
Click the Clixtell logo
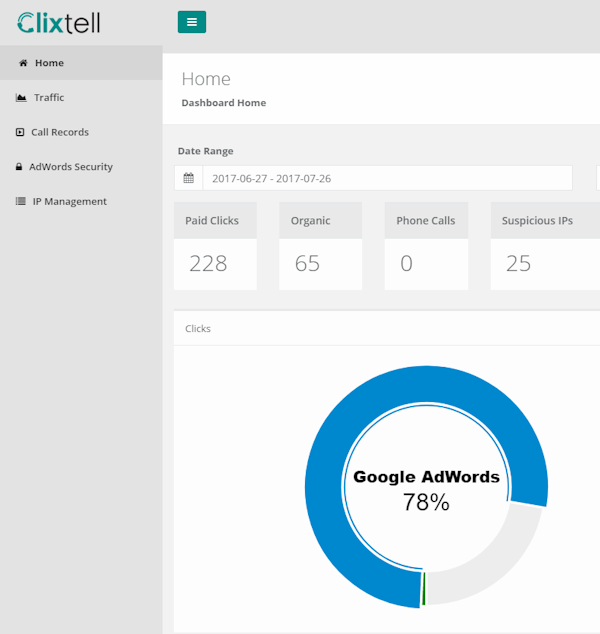point(59,23)
